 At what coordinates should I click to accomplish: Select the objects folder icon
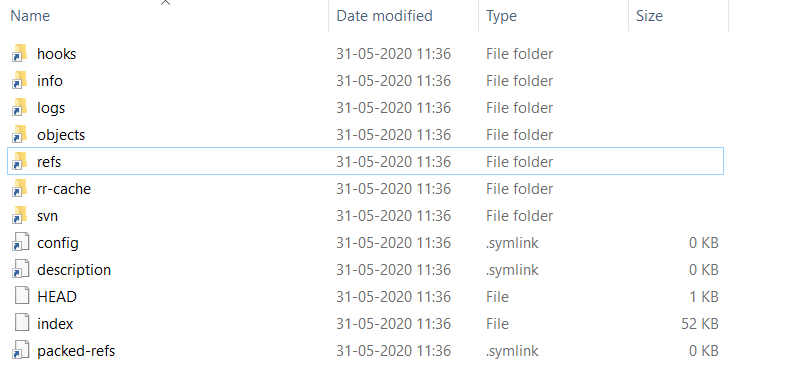[x=20, y=135]
